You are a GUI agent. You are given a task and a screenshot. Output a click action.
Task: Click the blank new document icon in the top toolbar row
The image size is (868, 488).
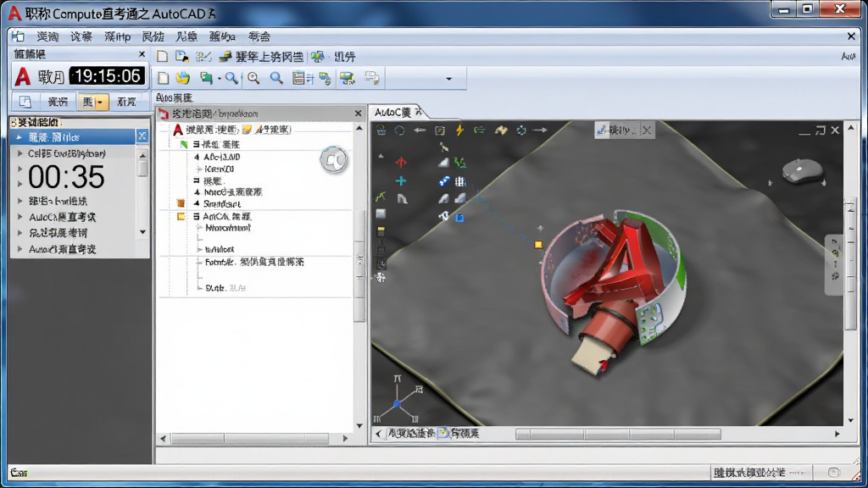162,57
